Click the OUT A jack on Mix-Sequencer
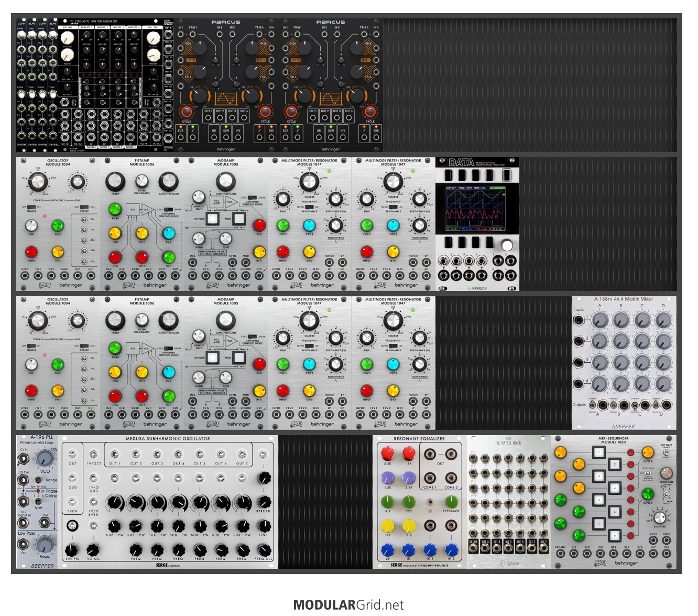The image size is (698, 616). point(653,541)
